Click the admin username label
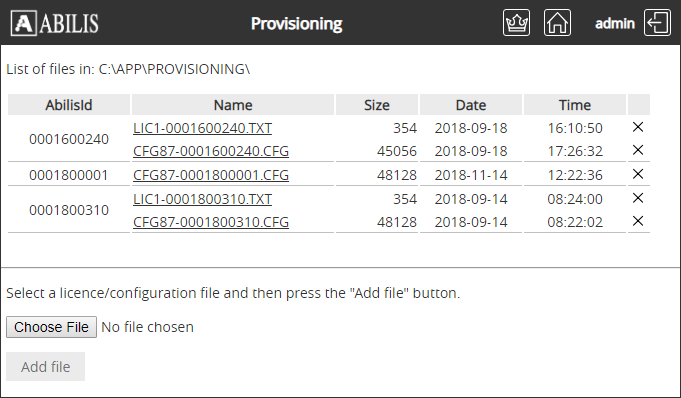681x398 pixels. (615, 23)
